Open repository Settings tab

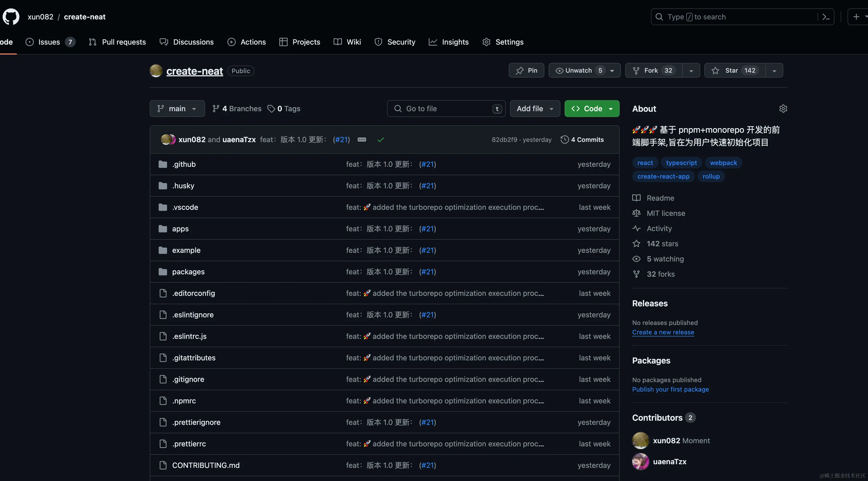click(x=503, y=42)
